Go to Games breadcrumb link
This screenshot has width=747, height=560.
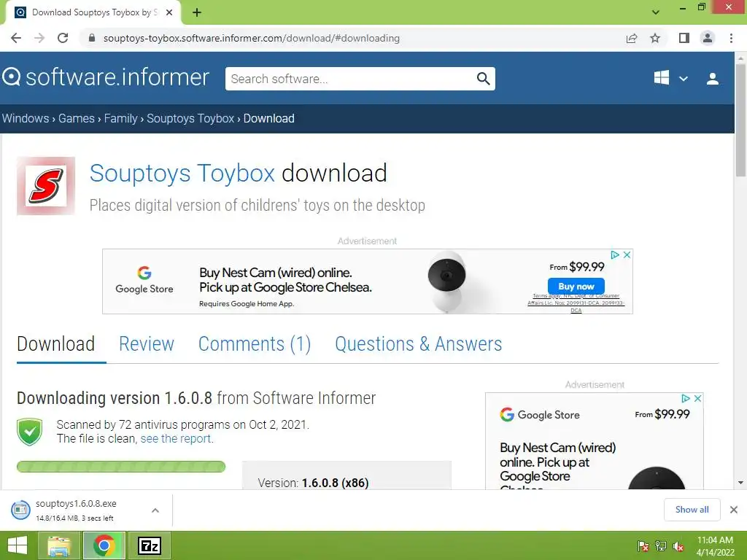[x=76, y=118]
